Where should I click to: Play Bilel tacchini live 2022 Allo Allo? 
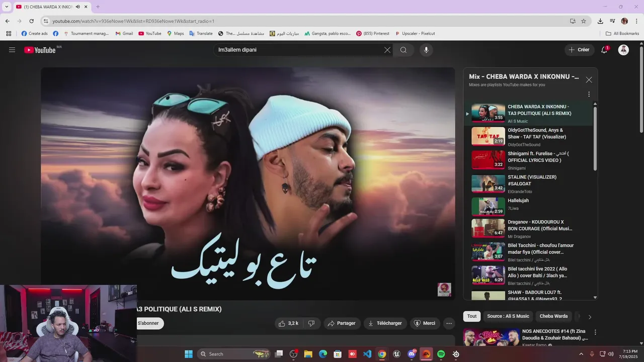point(529,276)
